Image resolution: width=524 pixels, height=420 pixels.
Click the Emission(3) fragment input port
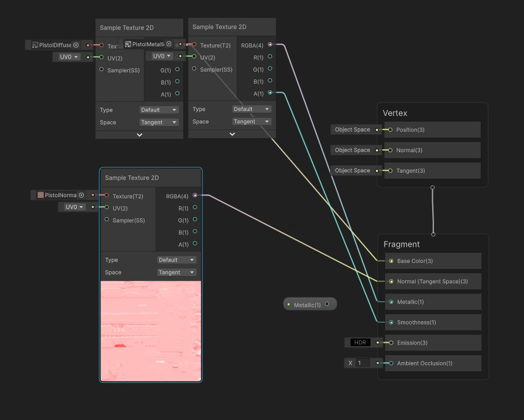pyautogui.click(x=391, y=342)
